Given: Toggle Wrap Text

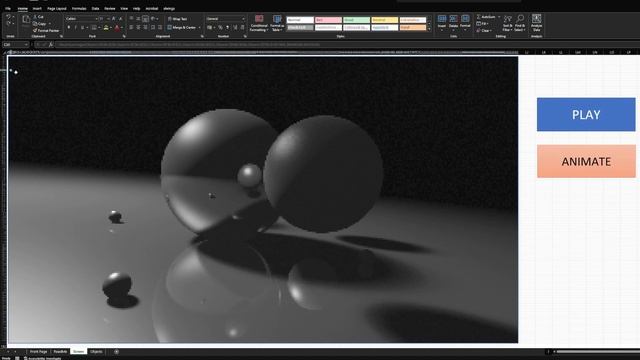Looking at the screenshot, I should pyautogui.click(x=177, y=19).
